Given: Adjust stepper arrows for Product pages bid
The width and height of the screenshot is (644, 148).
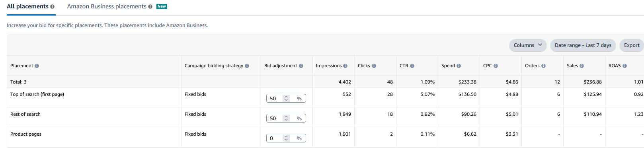Looking at the screenshot, I should (286, 138).
